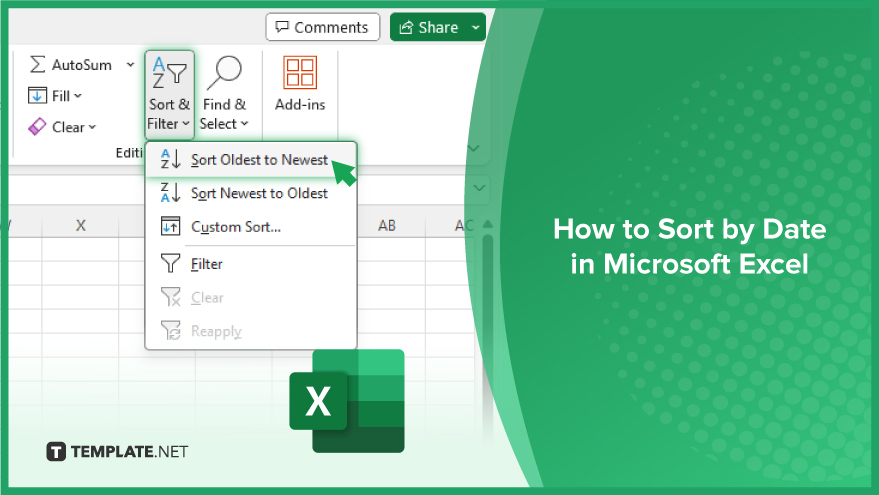Click the Clear eraser icon
Image resolution: width=879 pixels, height=495 pixels.
pos(37,127)
